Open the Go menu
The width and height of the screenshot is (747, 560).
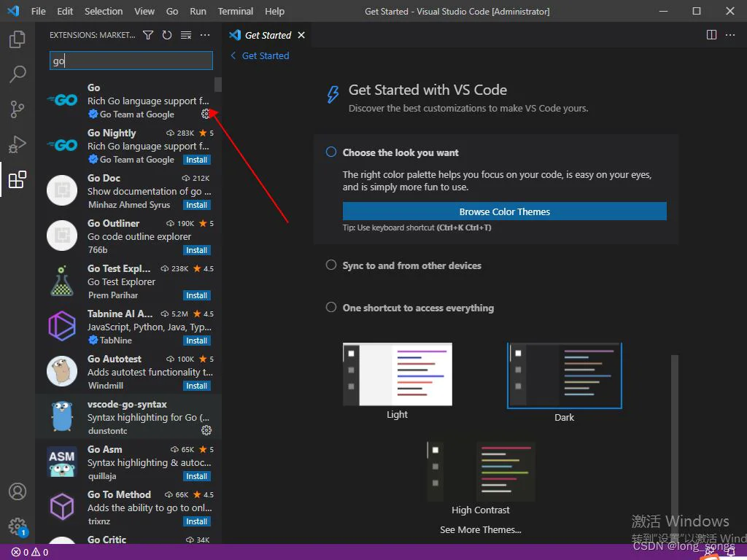pyautogui.click(x=172, y=11)
